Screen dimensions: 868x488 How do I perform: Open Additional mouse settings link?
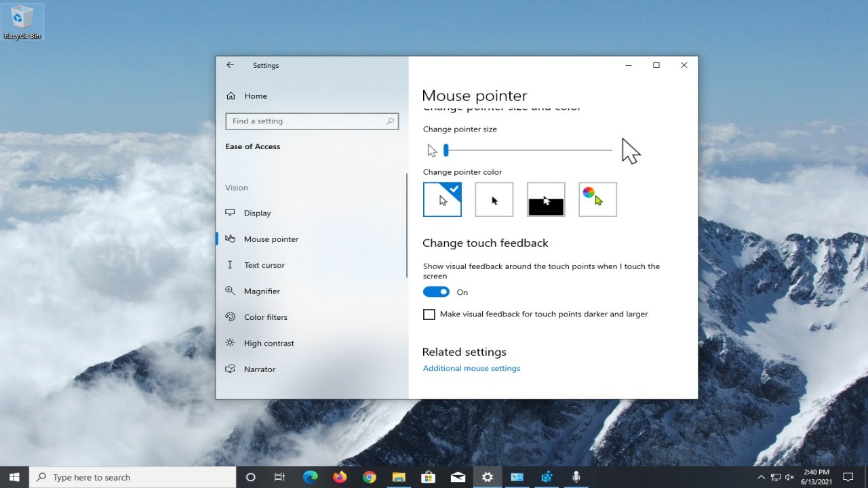[471, 369]
